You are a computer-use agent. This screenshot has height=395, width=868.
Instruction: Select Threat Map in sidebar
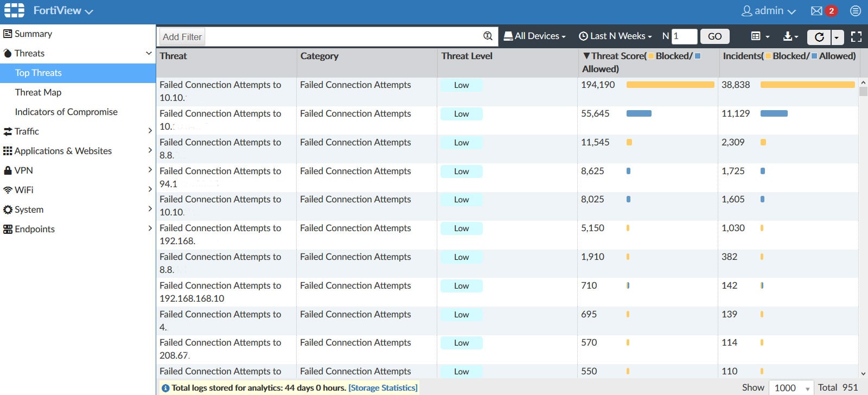pos(38,92)
